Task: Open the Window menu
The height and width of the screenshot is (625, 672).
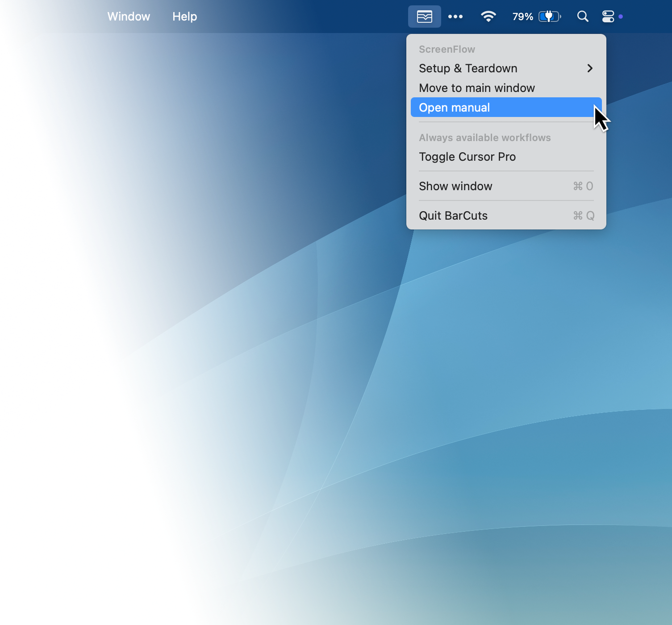Action: pyautogui.click(x=129, y=16)
